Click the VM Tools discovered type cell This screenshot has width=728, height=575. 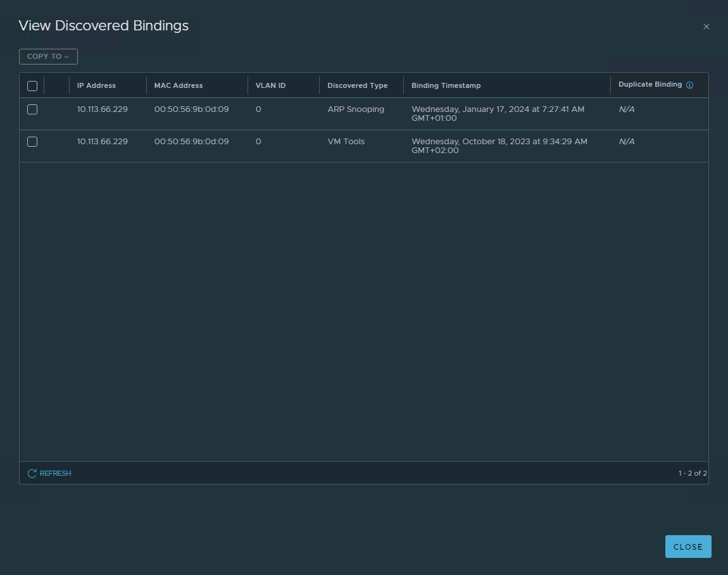346,142
